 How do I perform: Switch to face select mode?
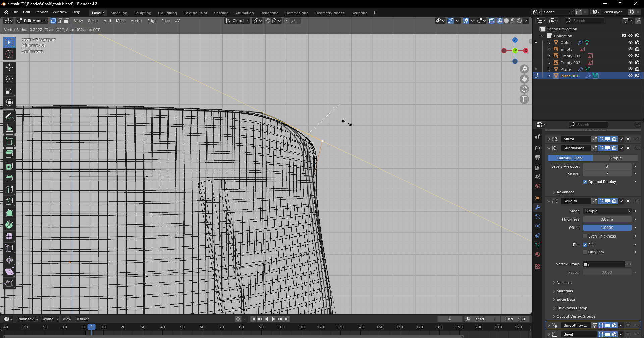[x=67, y=21]
